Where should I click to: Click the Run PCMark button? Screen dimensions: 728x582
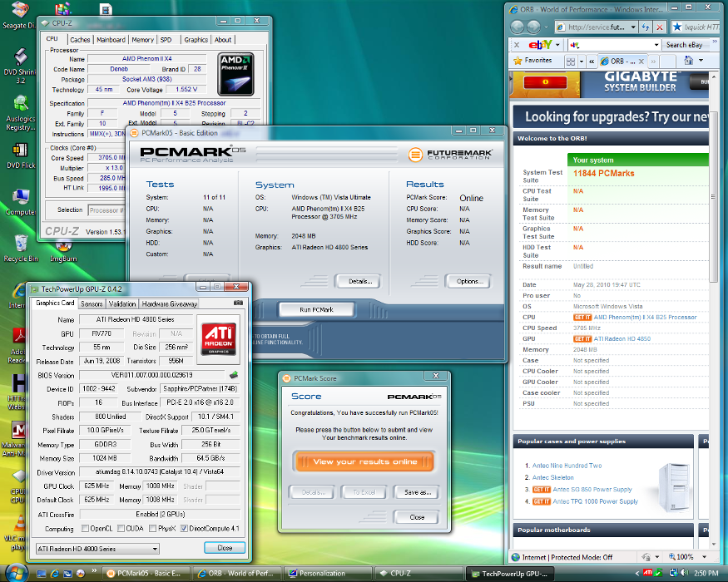click(316, 309)
